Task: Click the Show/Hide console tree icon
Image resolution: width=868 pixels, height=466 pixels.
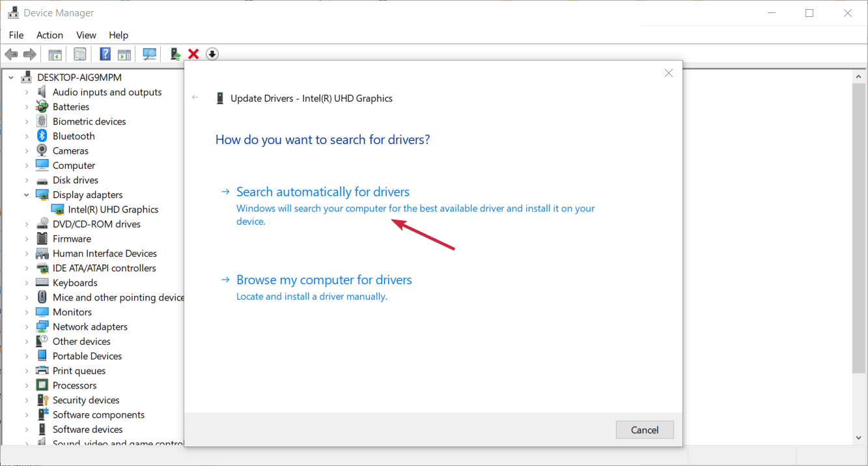Action: 55,53
